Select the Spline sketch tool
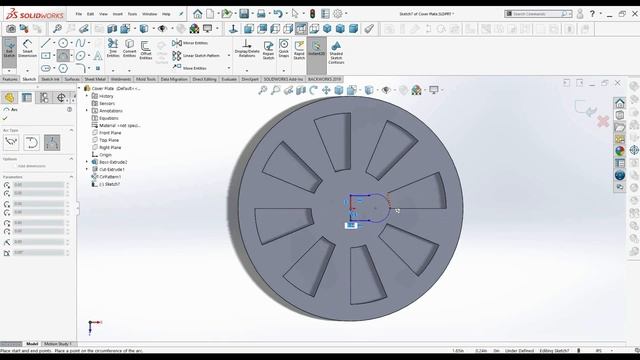This screenshot has width=640, height=360. tap(80, 43)
